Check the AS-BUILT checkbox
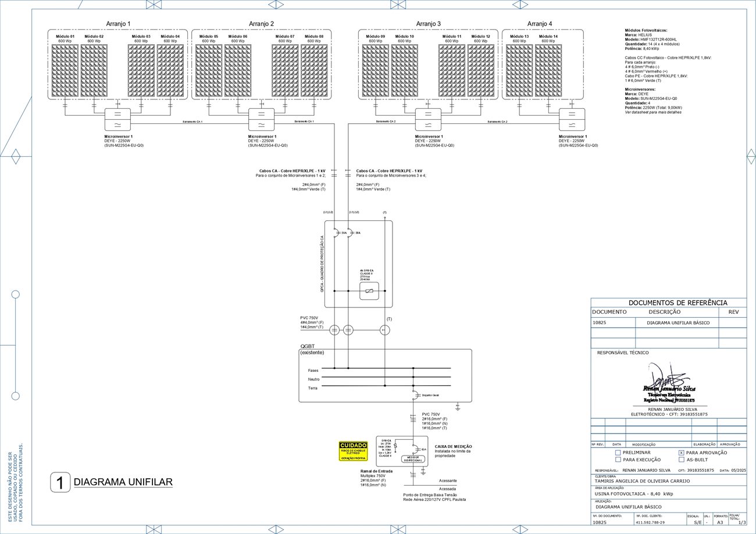 pyautogui.click(x=682, y=460)
